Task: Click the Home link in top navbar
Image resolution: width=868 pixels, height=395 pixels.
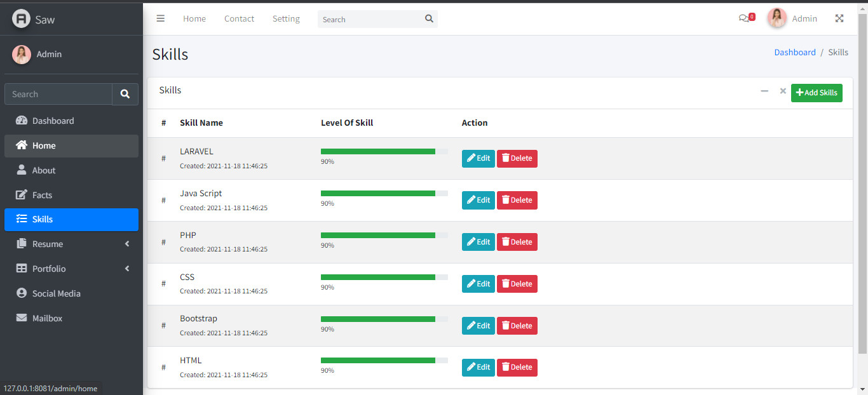Action: [194, 18]
